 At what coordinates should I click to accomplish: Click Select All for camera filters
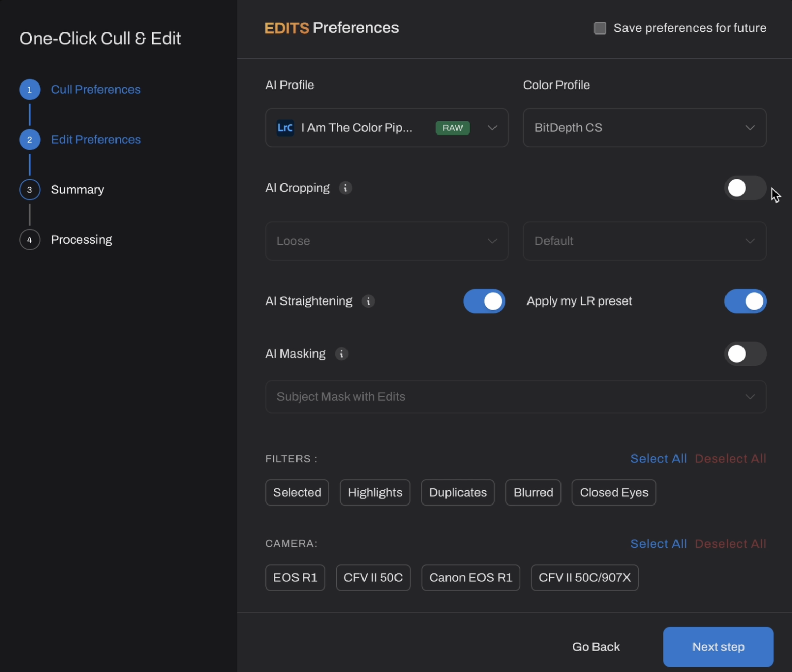pos(658,543)
